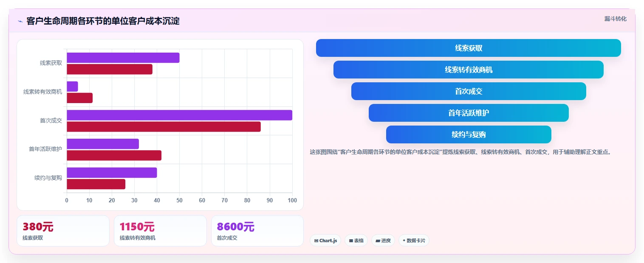Click the red 续约与复购 bar in chart
This screenshot has height=263, width=644.
[96, 184]
